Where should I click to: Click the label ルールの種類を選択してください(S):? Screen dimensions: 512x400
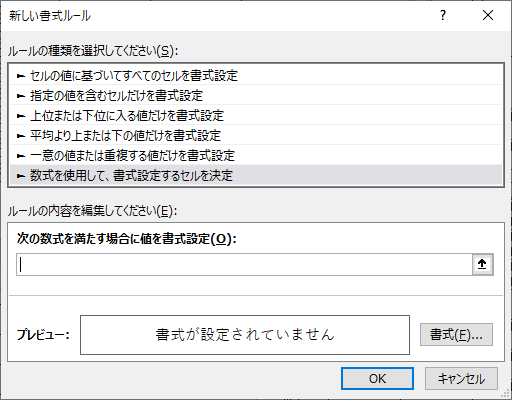click(x=93, y=51)
